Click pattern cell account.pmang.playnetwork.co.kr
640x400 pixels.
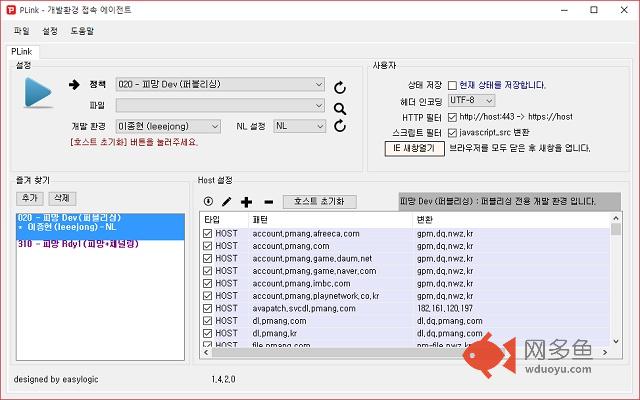click(x=316, y=296)
